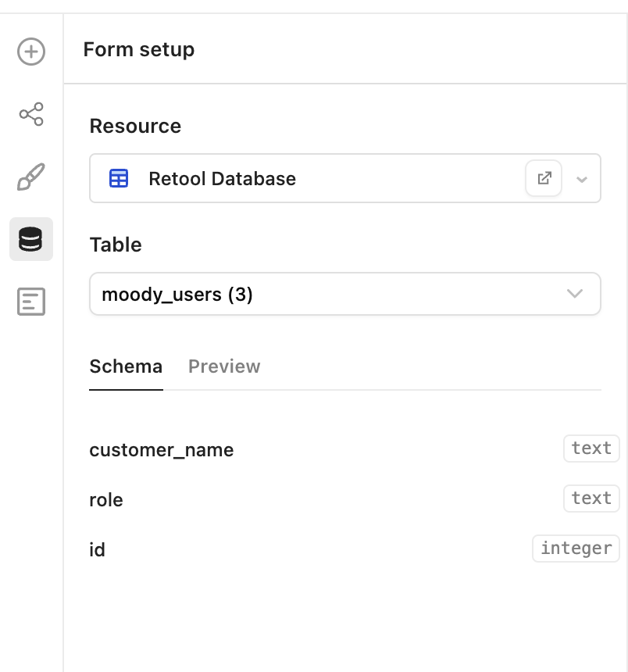Screen dimensions: 628x672
Task: Click the add component plus icon
Action: [31, 52]
